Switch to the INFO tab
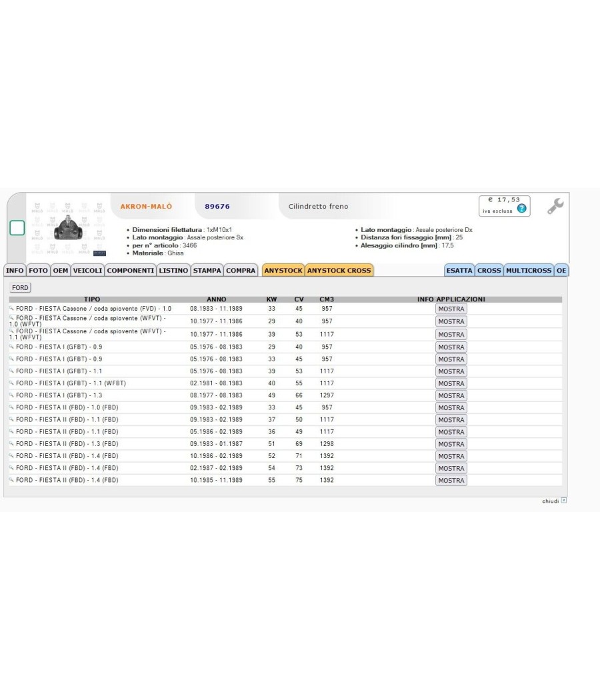600x700 pixels. [15, 270]
